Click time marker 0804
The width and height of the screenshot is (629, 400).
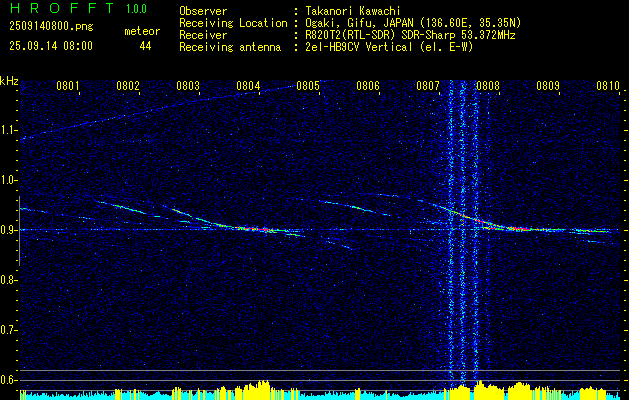click(x=248, y=86)
